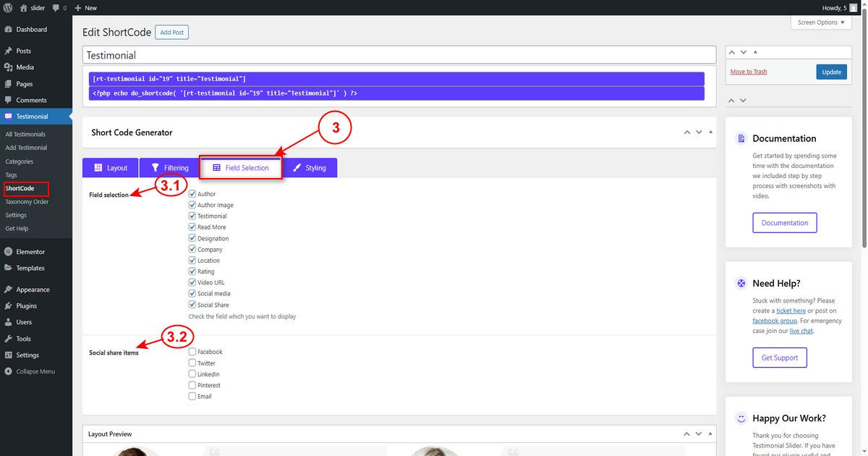
Task: Click the Testimonial title input field
Action: point(399,55)
